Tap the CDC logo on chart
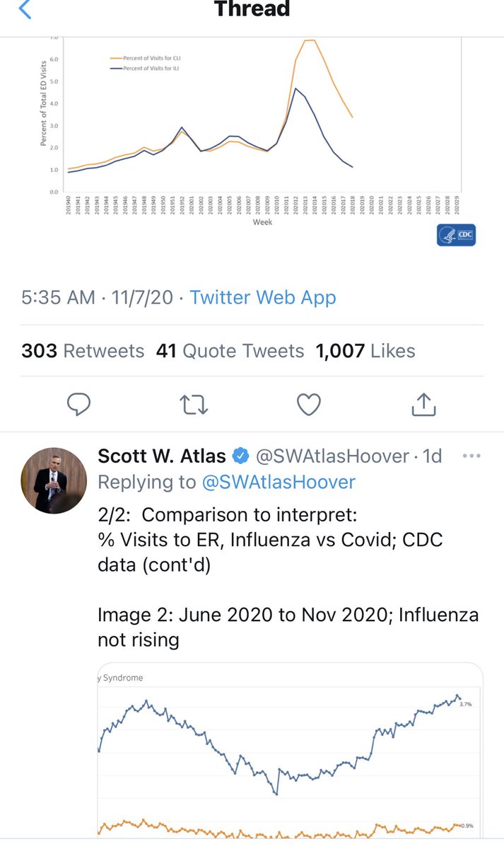The image size is (504, 849). (x=456, y=236)
